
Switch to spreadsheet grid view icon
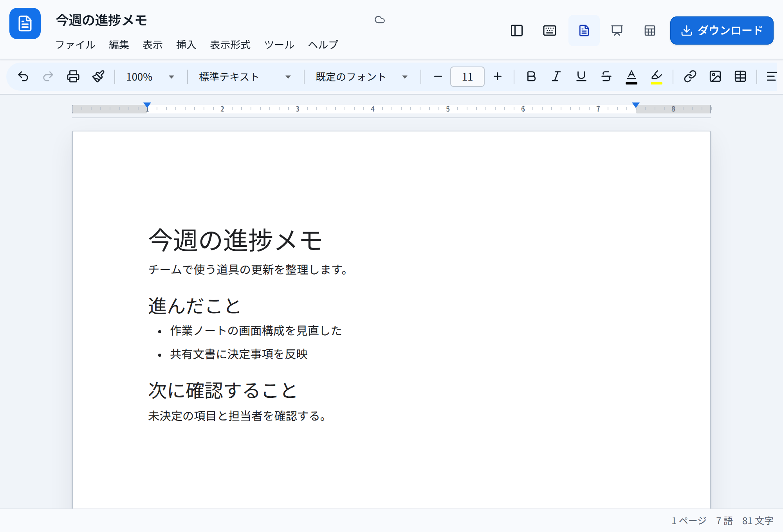pyautogui.click(x=650, y=31)
